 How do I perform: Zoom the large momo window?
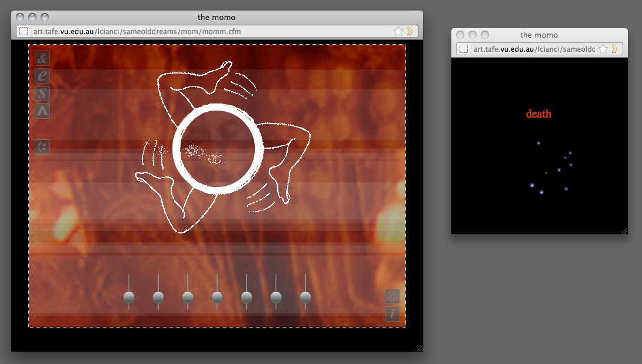tap(45, 17)
